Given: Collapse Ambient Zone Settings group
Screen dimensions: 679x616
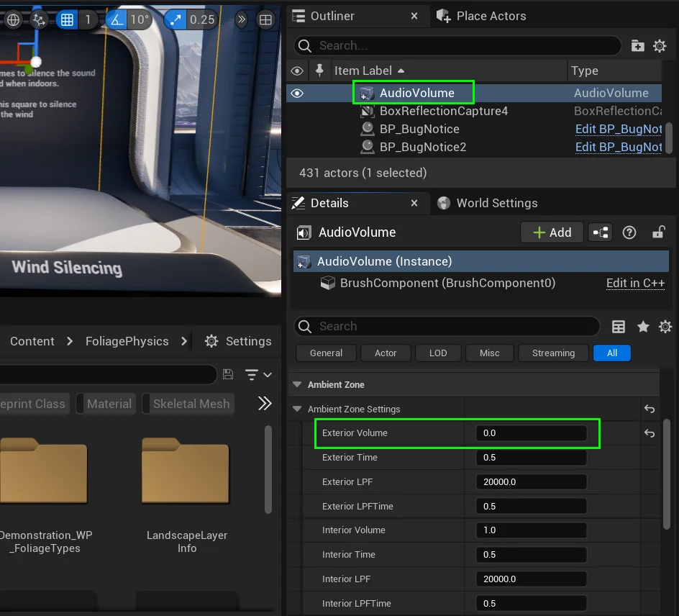Looking at the screenshot, I should [x=297, y=409].
